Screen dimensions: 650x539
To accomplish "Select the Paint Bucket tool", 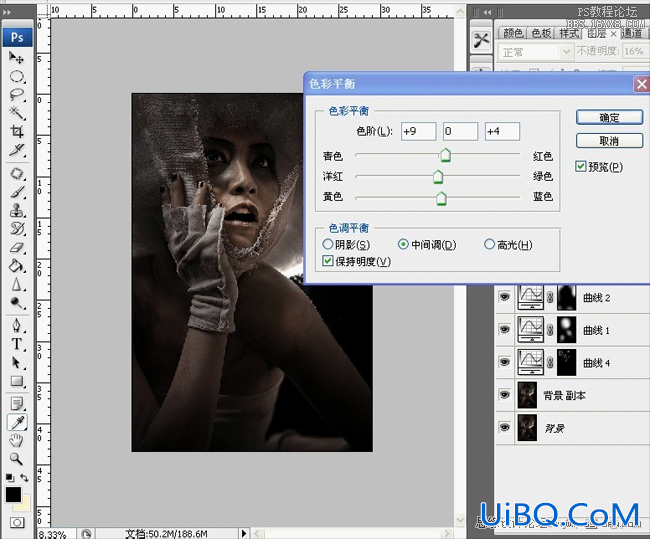I will pos(17,266).
